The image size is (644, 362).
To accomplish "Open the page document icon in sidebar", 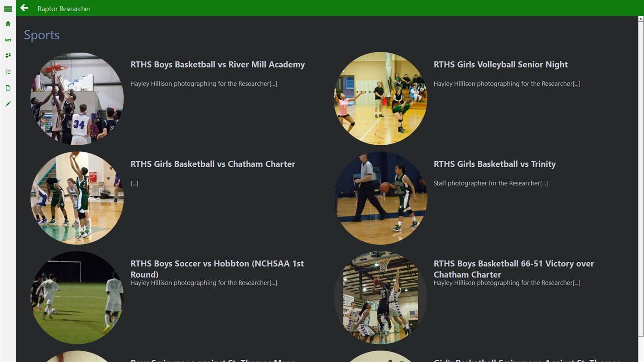I will click(x=8, y=88).
